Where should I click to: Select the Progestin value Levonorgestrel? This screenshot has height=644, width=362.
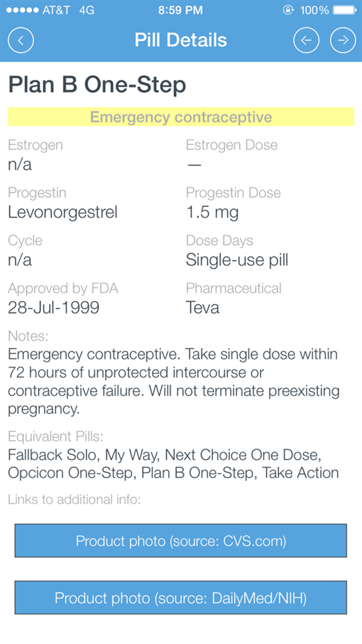(x=63, y=212)
